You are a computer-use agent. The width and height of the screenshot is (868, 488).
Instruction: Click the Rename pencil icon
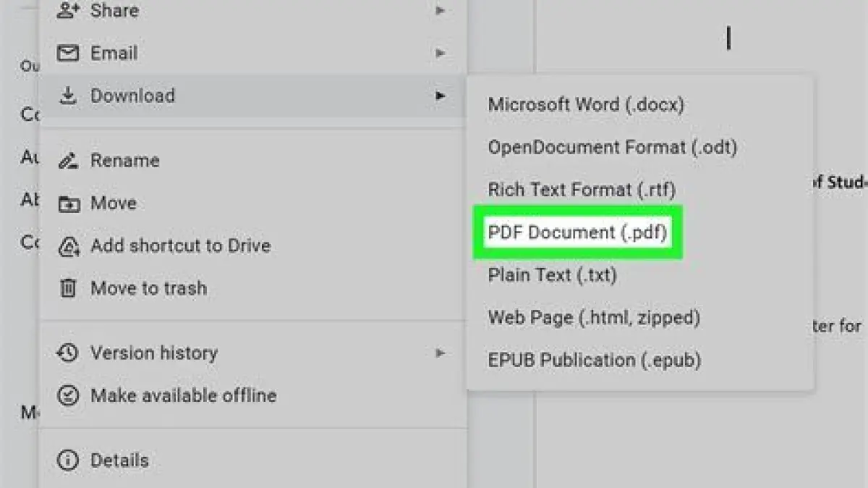pyautogui.click(x=67, y=161)
